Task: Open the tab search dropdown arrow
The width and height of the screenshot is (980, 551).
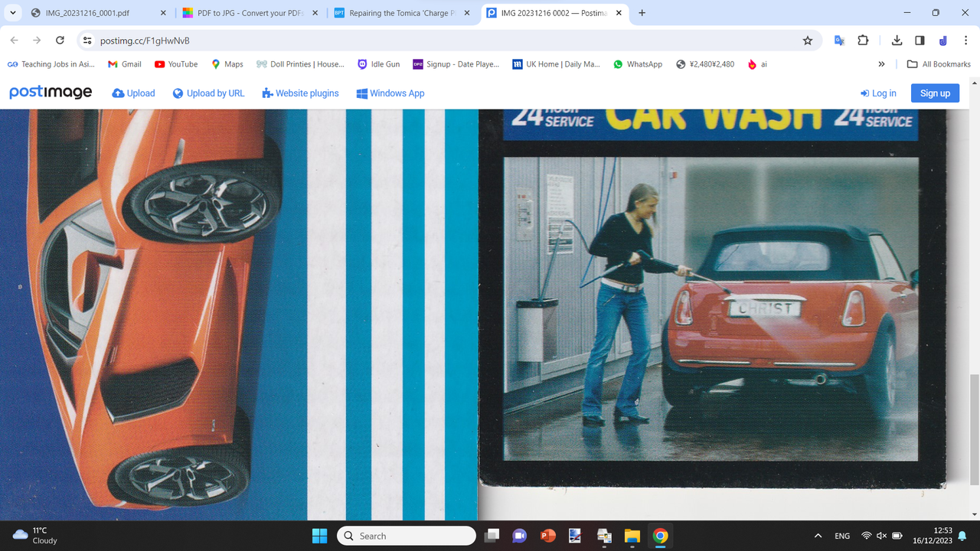Action: click(13, 13)
